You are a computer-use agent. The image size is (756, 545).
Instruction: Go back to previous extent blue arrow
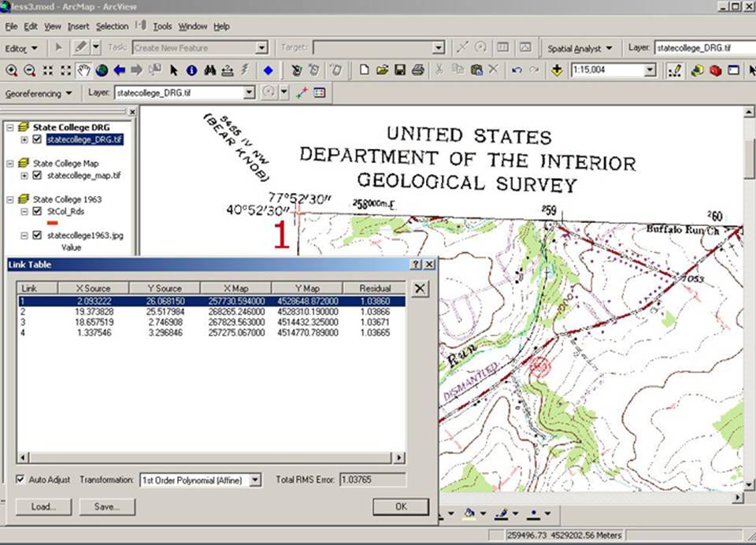(119, 70)
